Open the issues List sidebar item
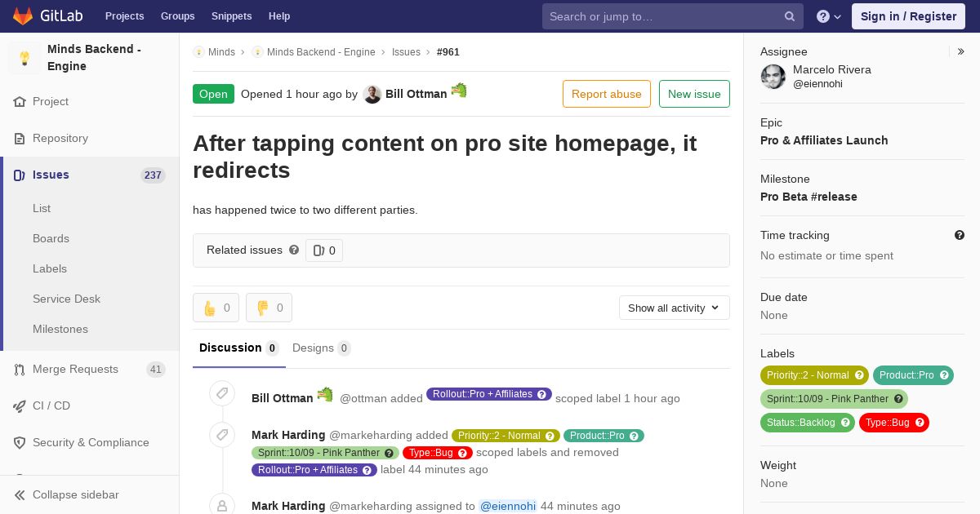This screenshot has width=980, height=514. point(42,209)
